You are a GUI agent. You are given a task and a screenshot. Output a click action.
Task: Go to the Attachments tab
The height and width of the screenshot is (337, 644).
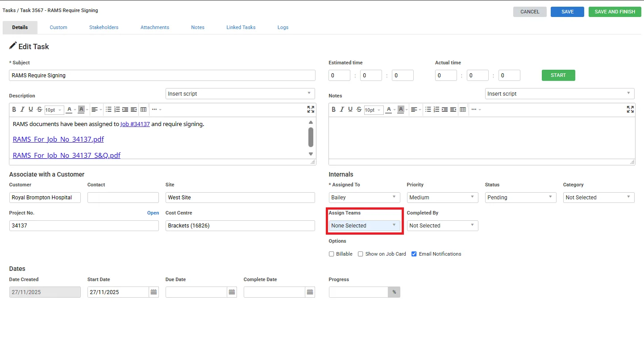point(155,27)
